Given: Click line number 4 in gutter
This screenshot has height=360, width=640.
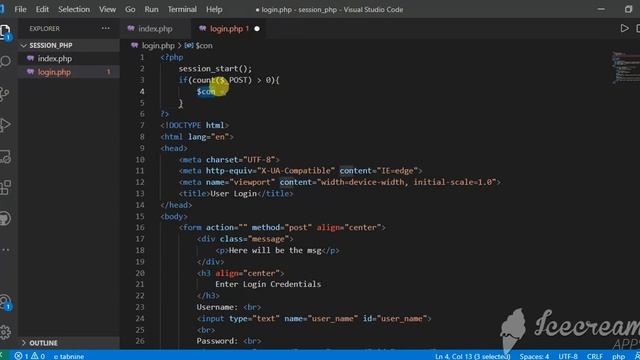Looking at the screenshot, I should 142,91.
